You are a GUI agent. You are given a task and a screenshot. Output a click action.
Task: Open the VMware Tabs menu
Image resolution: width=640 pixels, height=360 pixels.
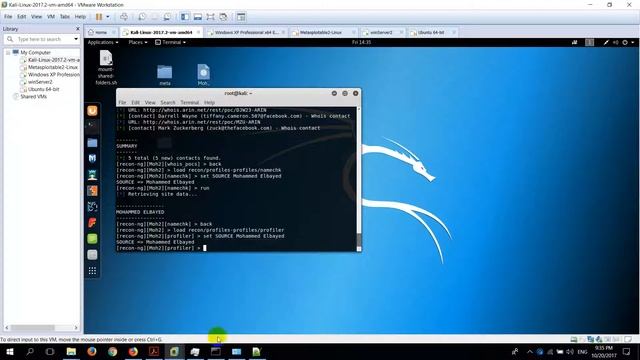pos(65,17)
